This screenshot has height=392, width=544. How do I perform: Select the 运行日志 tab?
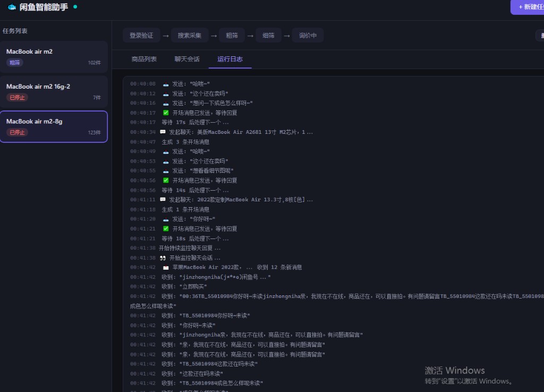point(230,59)
